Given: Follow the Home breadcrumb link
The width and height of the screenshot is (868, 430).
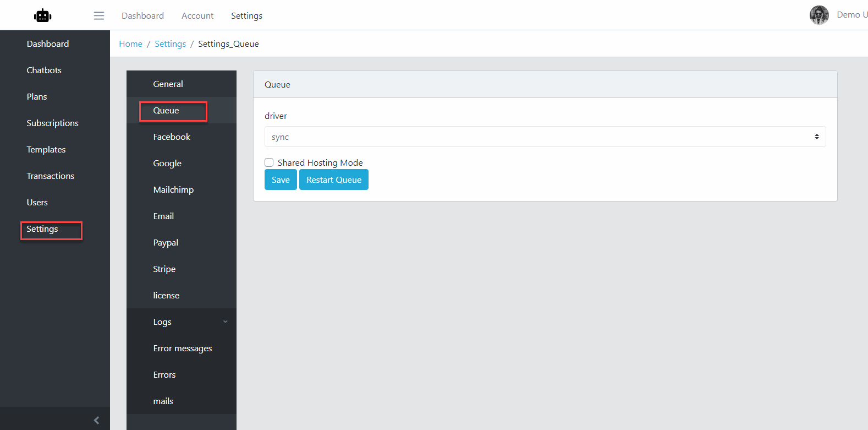Looking at the screenshot, I should (x=130, y=44).
